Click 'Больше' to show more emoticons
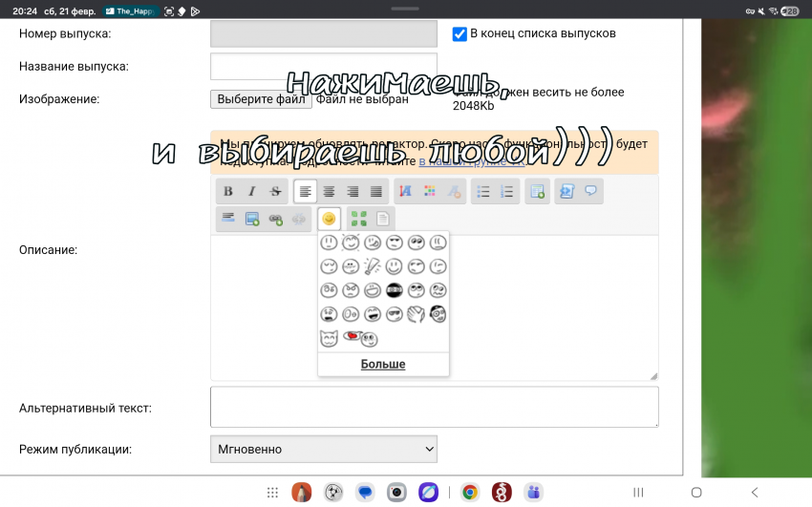Image resolution: width=812 pixels, height=507 pixels. (383, 364)
